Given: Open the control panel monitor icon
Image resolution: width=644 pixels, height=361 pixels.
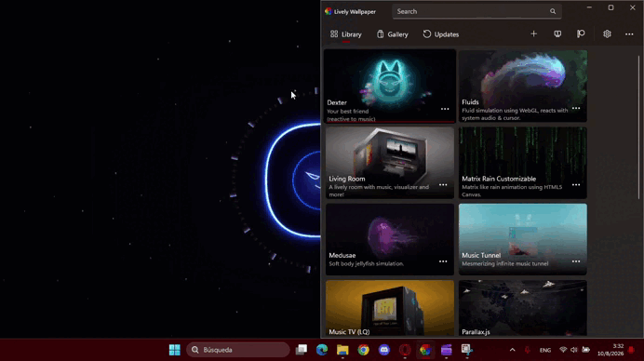Looking at the screenshot, I should 557,34.
